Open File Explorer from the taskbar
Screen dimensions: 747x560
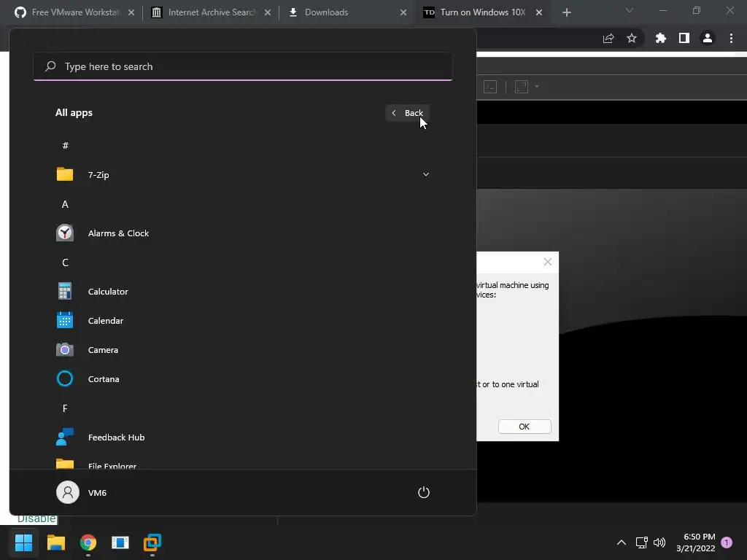tap(55, 542)
